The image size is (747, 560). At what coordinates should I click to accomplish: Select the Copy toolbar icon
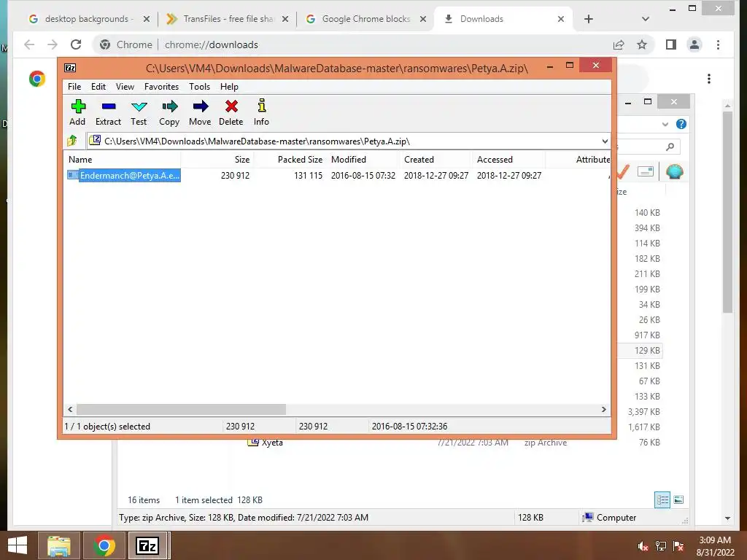169,112
